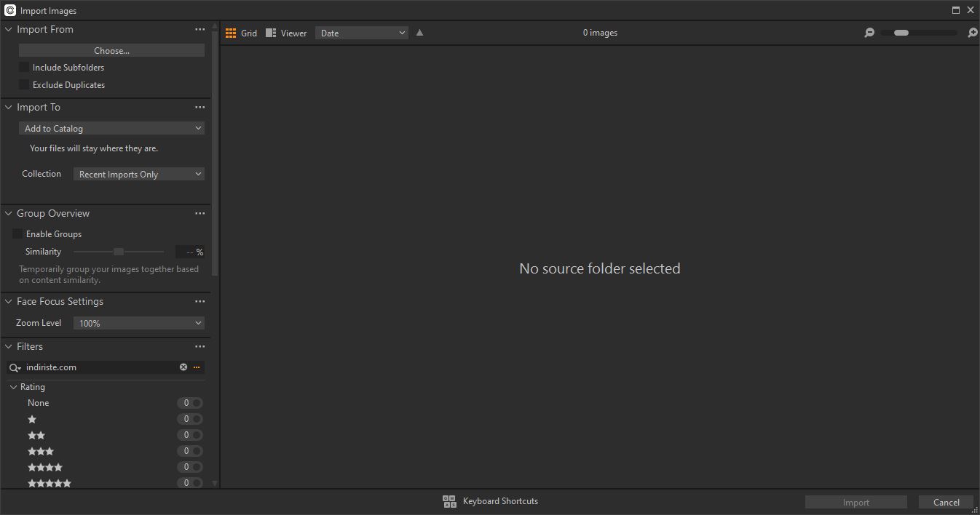
Task: Click the Cancel button
Action: point(946,502)
